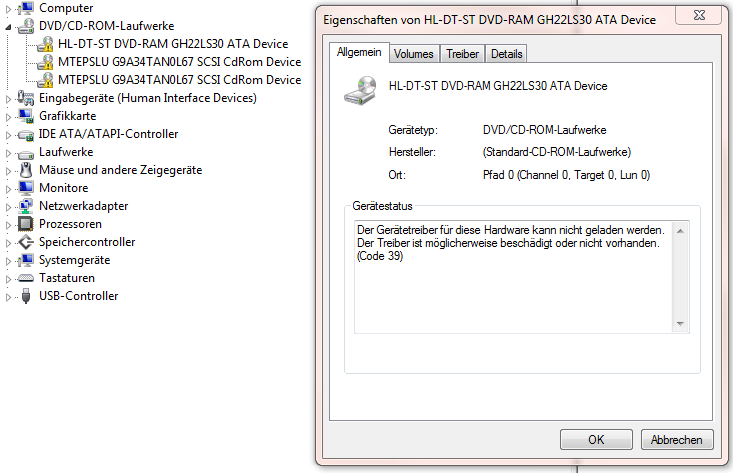Image resolution: width=733 pixels, height=473 pixels.
Task: Select the Speichercontroller icon
Action: tap(25, 242)
